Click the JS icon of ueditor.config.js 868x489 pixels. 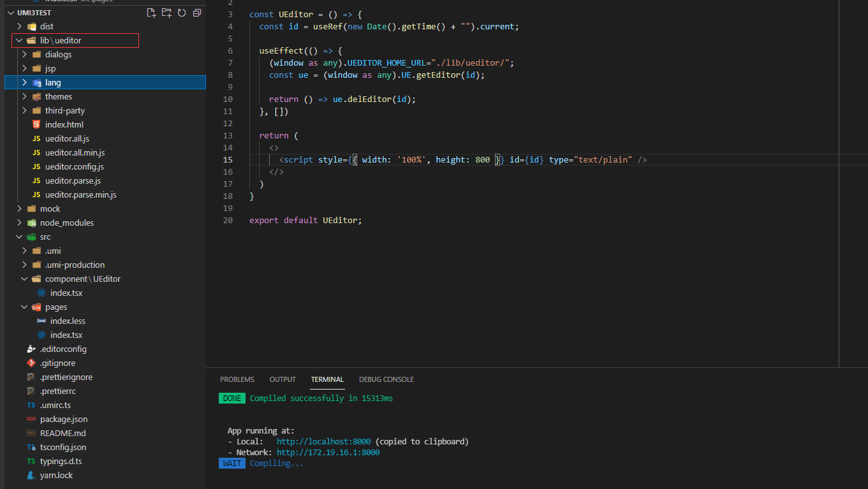(x=36, y=166)
